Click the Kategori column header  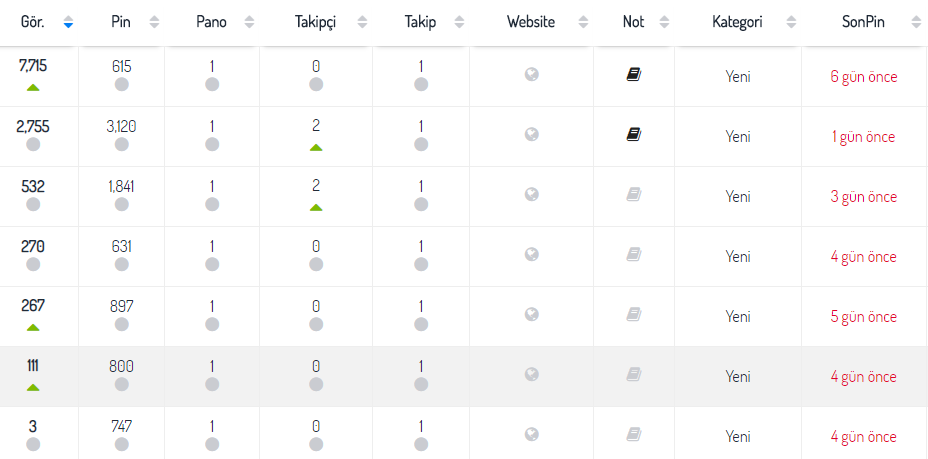[x=737, y=22]
